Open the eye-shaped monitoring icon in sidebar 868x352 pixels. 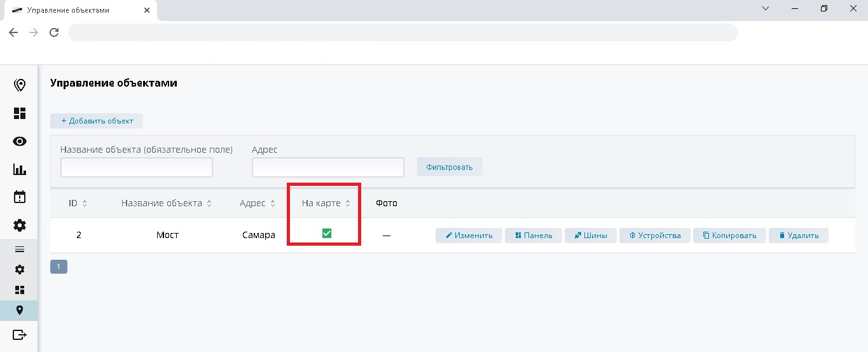[20, 141]
